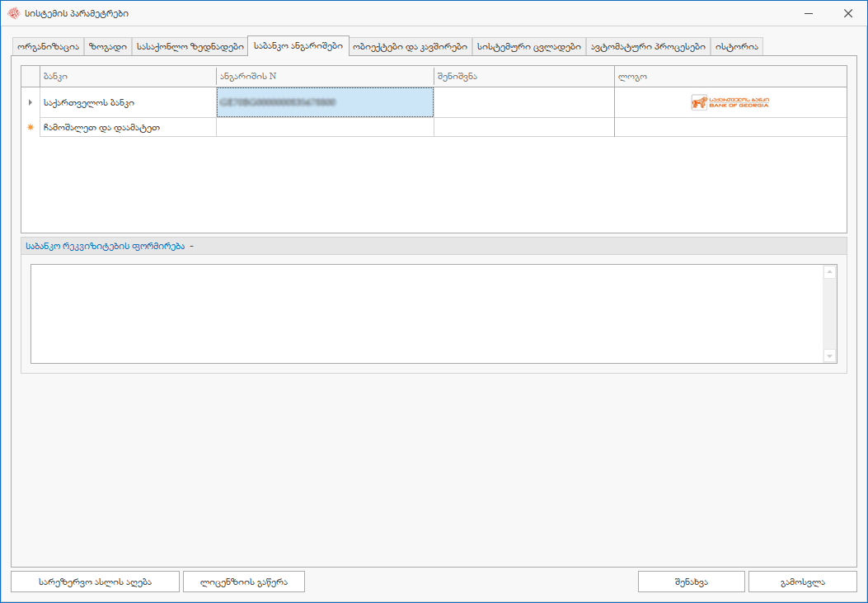Image resolution: width=868 pixels, height=603 pixels.
Task: Go to the სისტემური ცვლადები tab
Action: (x=528, y=47)
